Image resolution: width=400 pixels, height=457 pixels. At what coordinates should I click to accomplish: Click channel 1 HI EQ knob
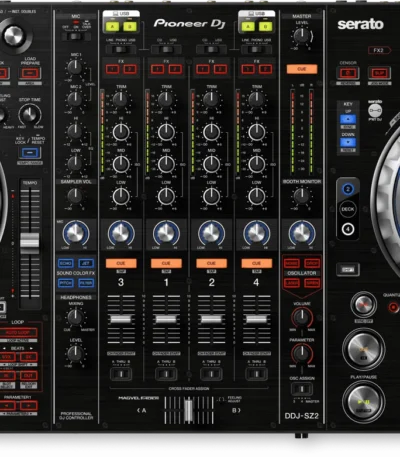(x=166, y=132)
